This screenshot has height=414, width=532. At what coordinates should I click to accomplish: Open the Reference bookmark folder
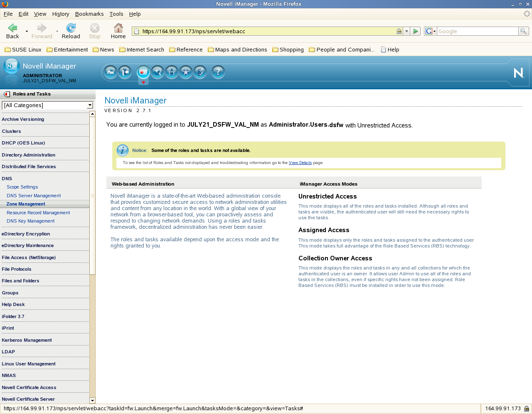coord(186,49)
